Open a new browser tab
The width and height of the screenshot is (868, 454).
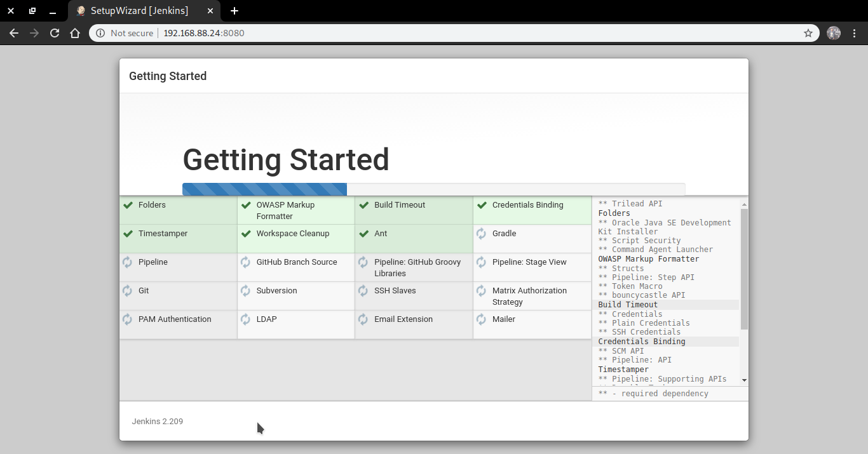pyautogui.click(x=234, y=11)
